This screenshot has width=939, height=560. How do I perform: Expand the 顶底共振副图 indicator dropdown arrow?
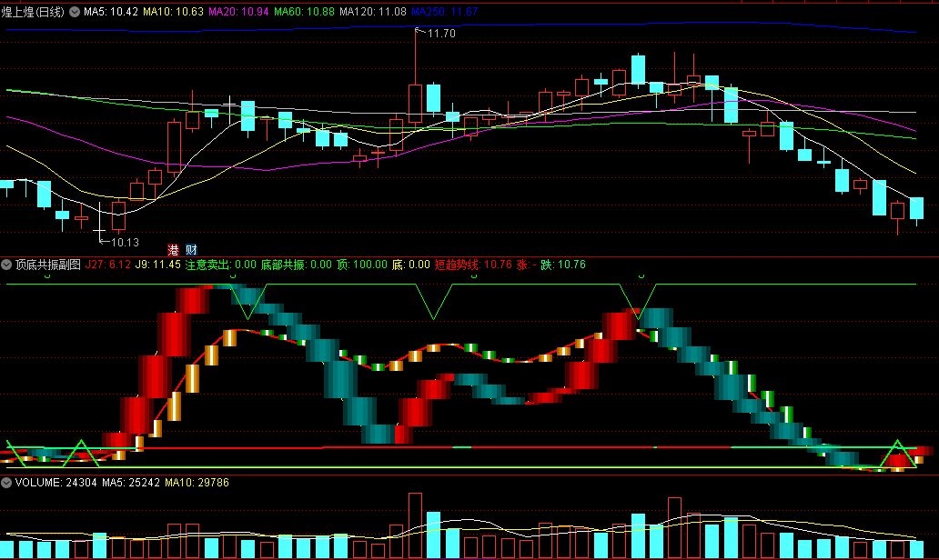(6, 265)
